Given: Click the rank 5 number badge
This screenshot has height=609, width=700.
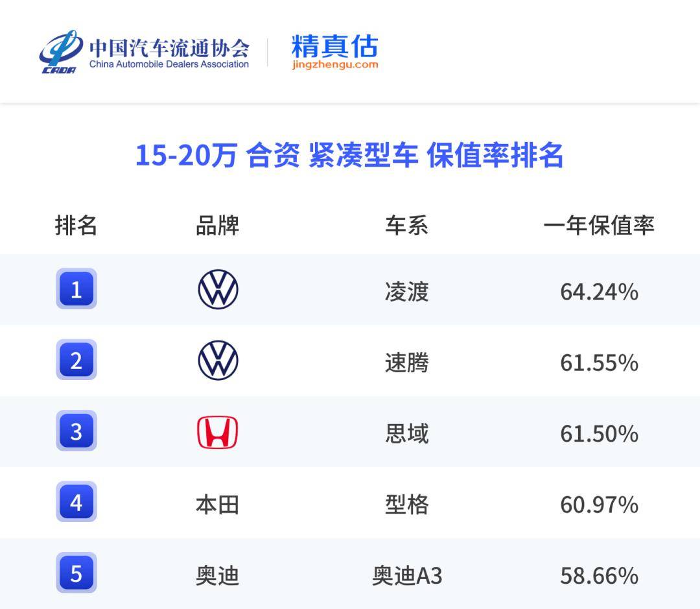Looking at the screenshot, I should point(76,573).
